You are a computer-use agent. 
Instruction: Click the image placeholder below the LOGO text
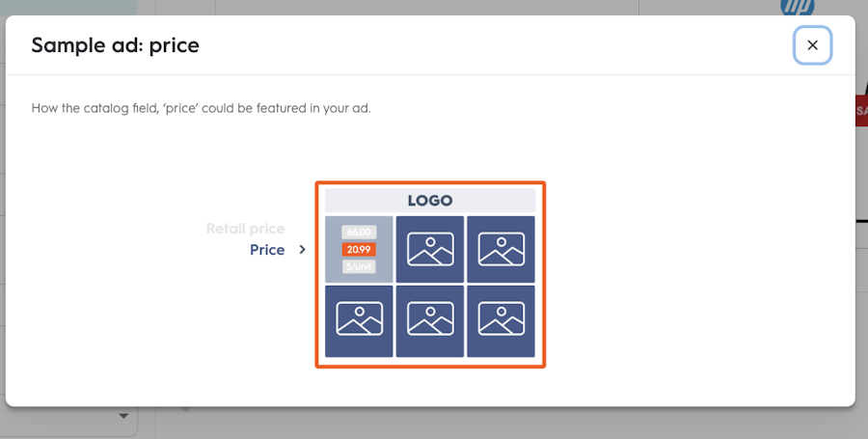tap(430, 249)
